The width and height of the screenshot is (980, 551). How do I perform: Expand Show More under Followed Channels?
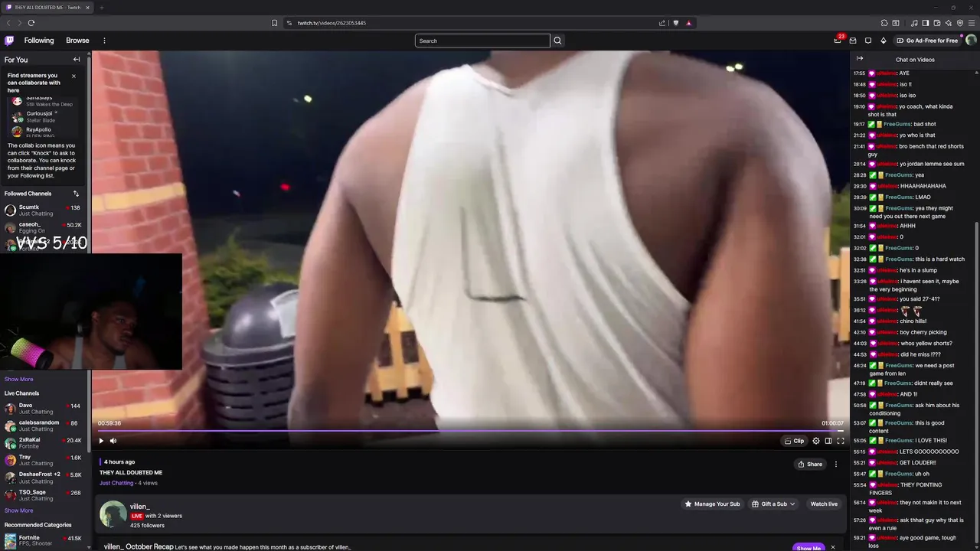[18, 379]
